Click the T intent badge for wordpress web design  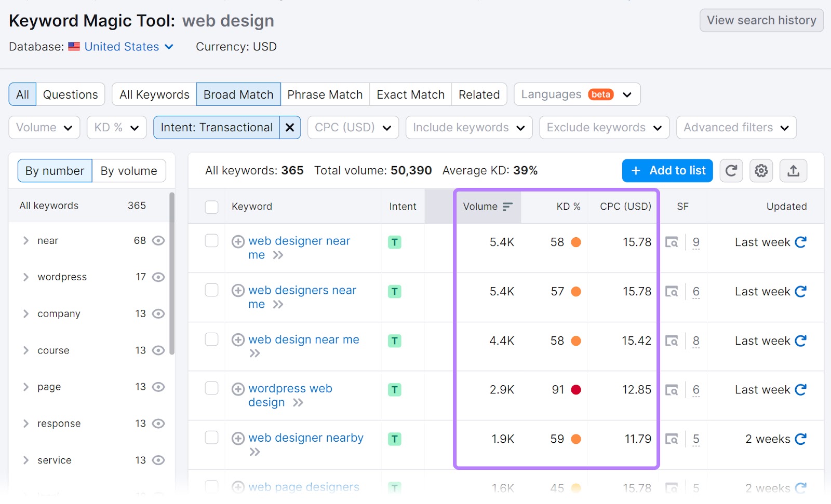[395, 390]
